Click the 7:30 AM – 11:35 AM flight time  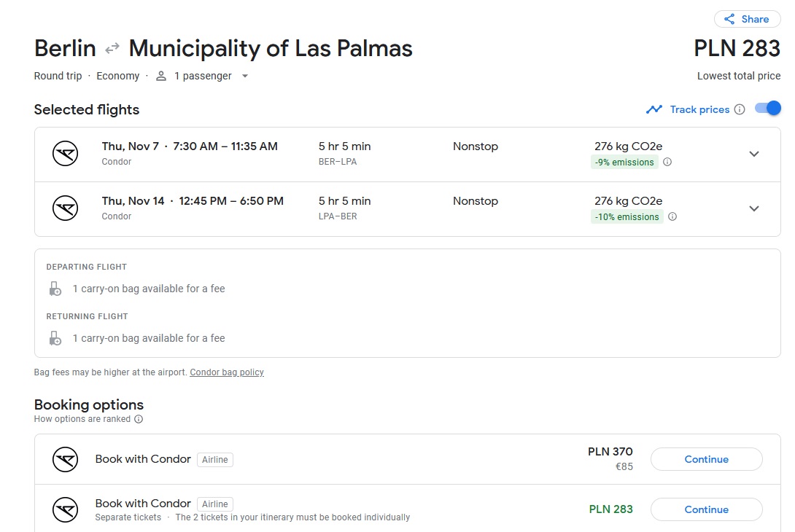pyautogui.click(x=225, y=146)
